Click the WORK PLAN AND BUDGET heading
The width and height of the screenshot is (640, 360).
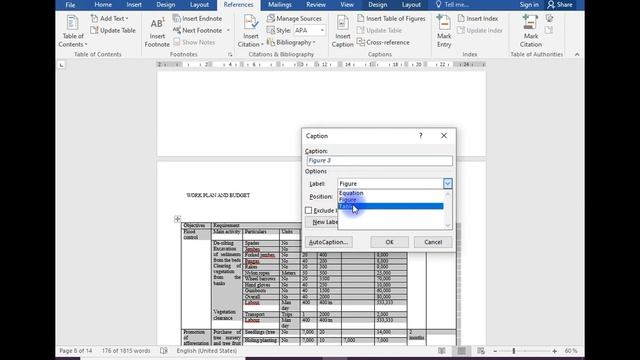pos(218,195)
